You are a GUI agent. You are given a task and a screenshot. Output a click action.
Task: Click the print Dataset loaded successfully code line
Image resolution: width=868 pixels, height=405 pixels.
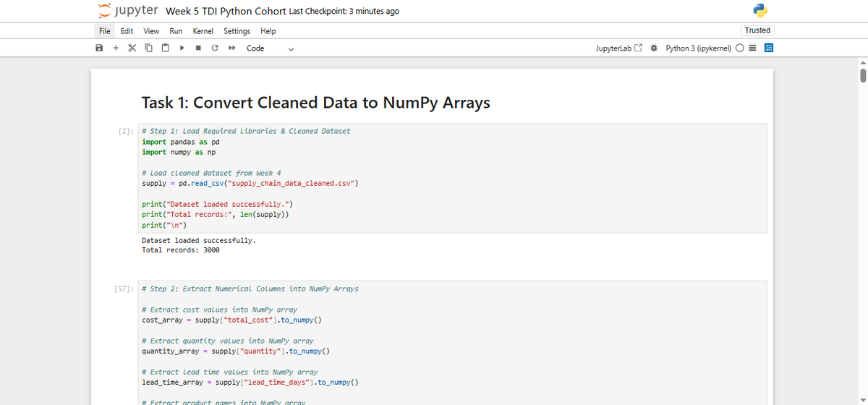click(217, 204)
